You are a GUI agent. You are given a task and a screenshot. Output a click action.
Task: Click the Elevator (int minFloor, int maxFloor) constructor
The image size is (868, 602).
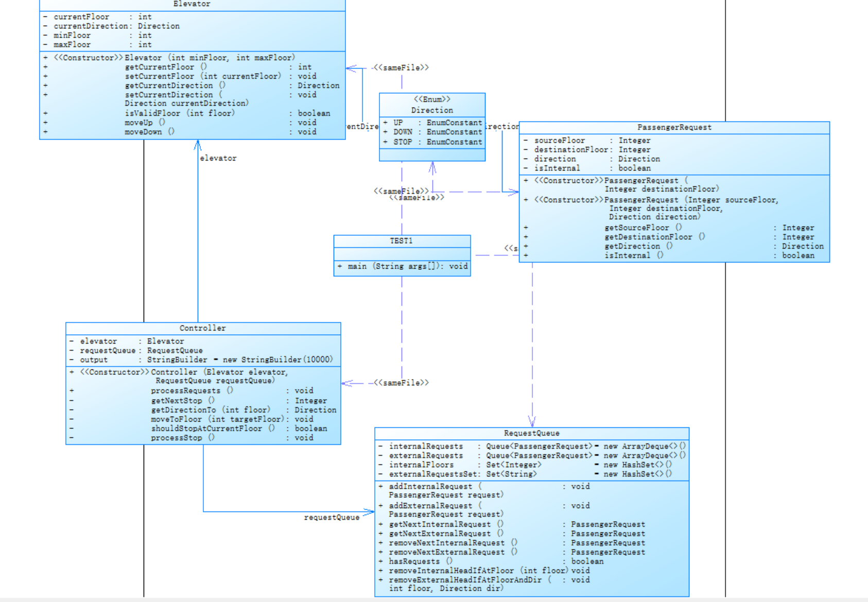169,58
